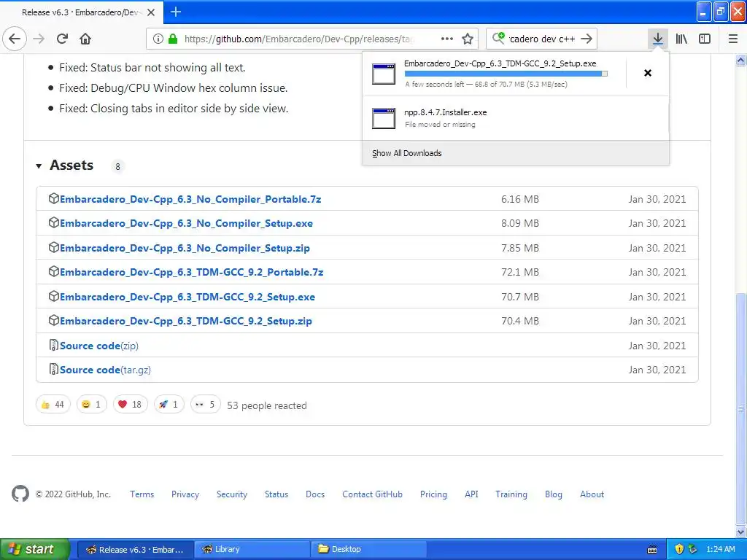Open the Docs footer link

click(x=315, y=494)
